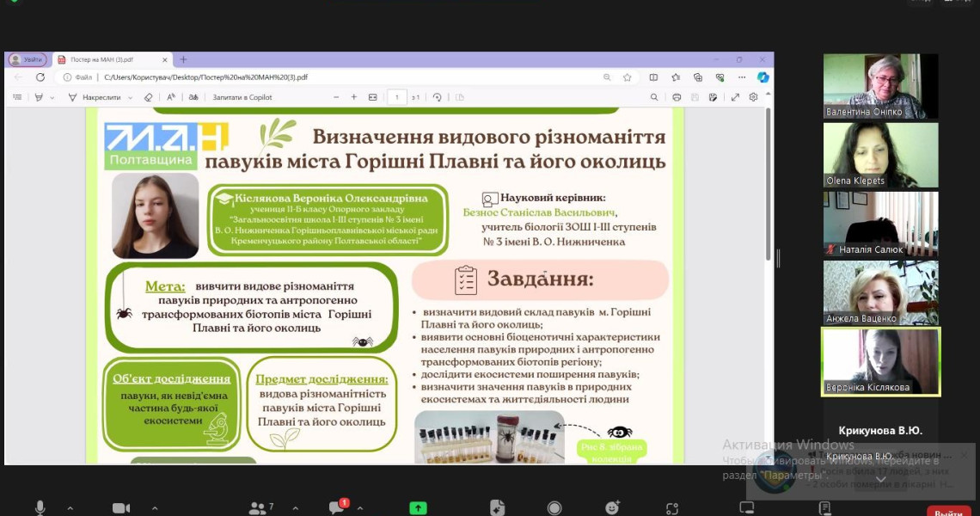Image resolution: width=980 pixels, height=516 pixels.
Task: Open Edge split screen icon
Action: coord(653,77)
